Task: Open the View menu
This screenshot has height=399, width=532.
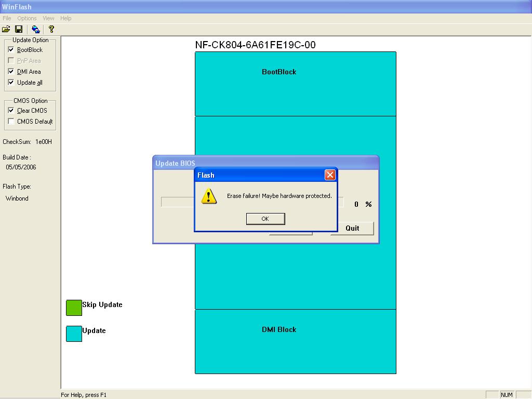Action: (48, 18)
